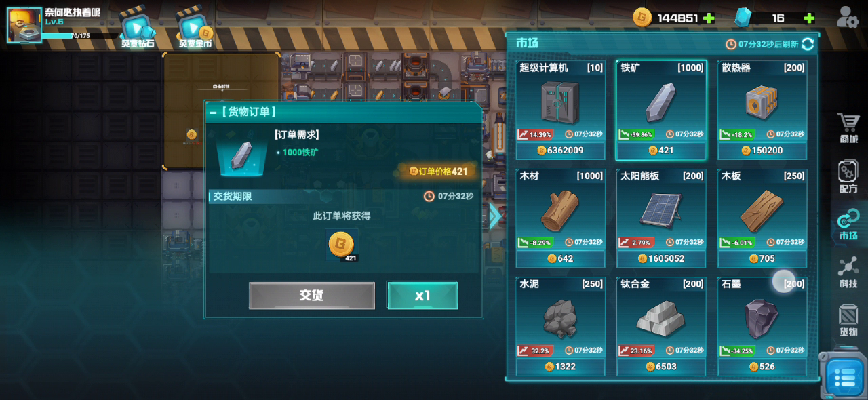Select the 石墨 graphite market item

(762, 326)
